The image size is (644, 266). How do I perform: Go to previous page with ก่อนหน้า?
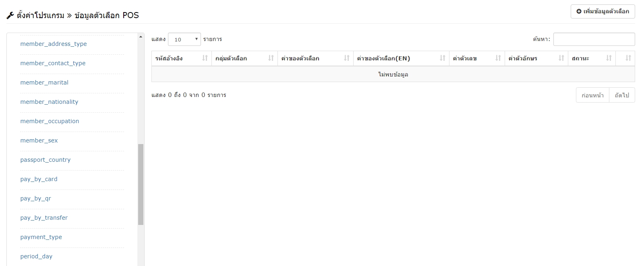pyautogui.click(x=592, y=95)
